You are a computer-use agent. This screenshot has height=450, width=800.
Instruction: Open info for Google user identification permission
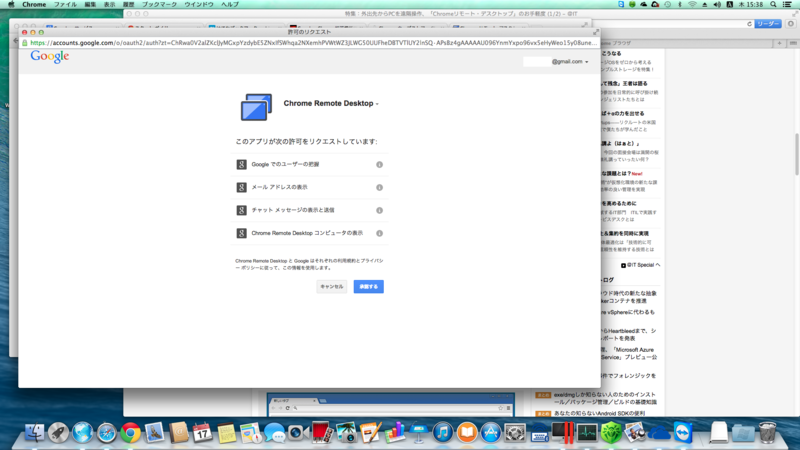(379, 165)
